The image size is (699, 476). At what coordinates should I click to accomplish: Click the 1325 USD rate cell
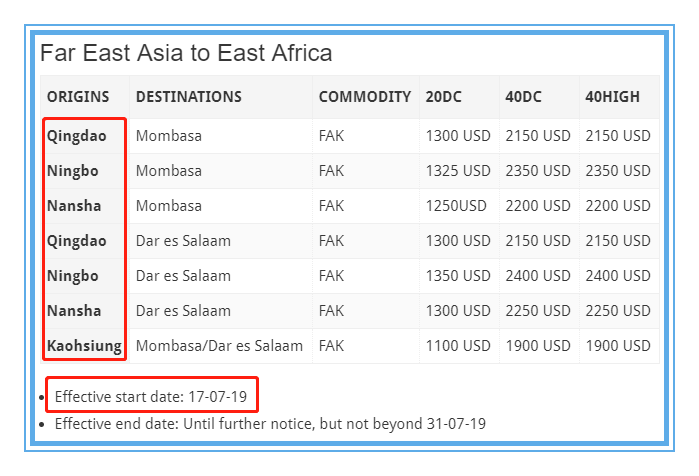point(458,171)
